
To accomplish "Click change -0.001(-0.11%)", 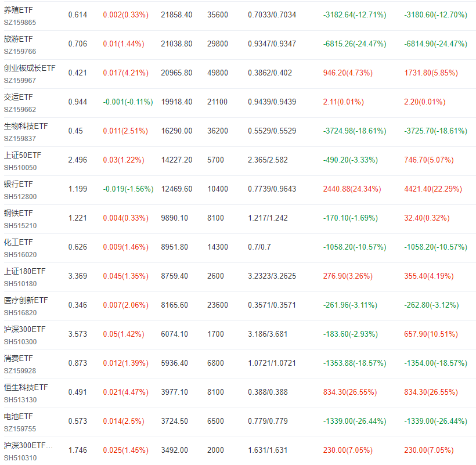I will (x=128, y=102).
